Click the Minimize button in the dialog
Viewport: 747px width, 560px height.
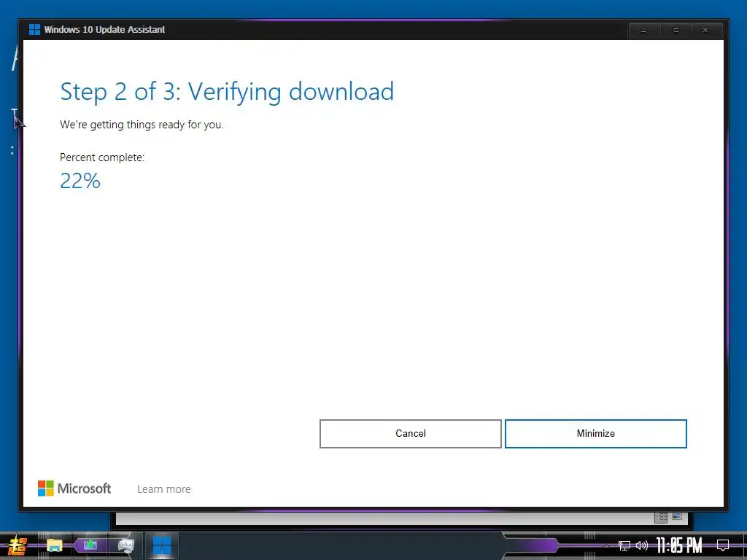[x=595, y=433]
